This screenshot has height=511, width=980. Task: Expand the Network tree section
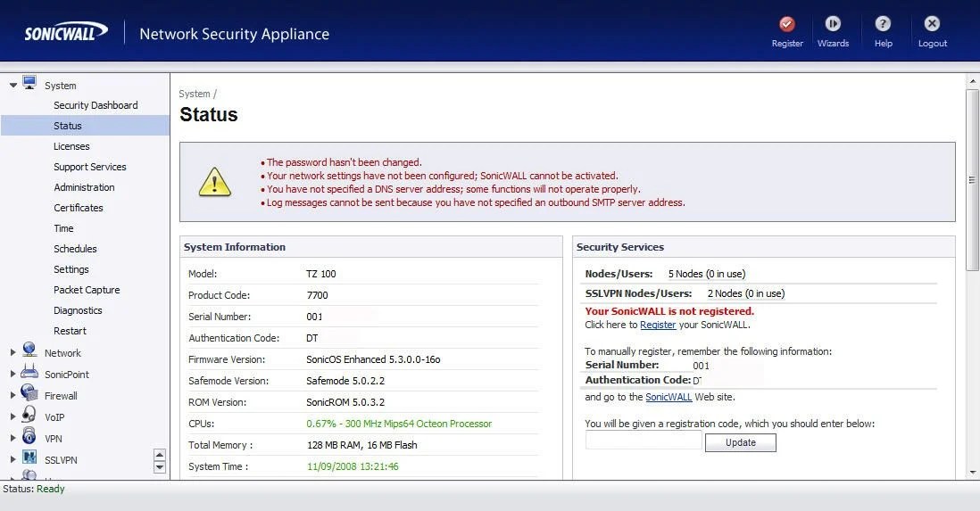[x=13, y=353]
